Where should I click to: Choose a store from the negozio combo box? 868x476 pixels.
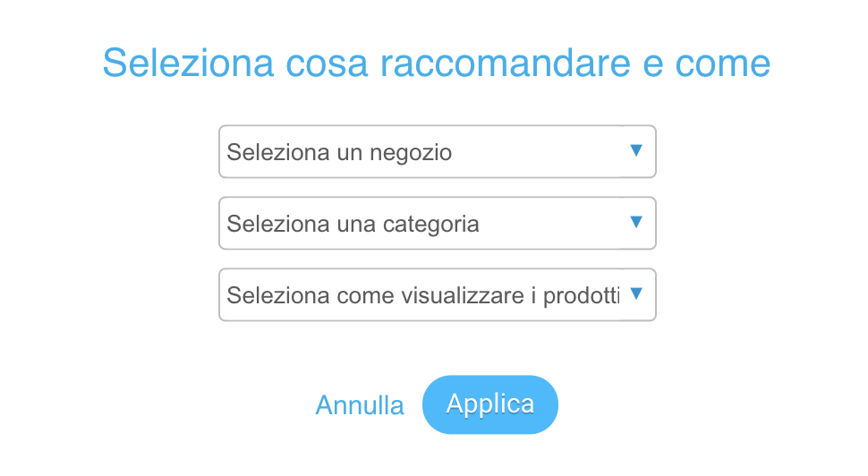[x=438, y=151]
